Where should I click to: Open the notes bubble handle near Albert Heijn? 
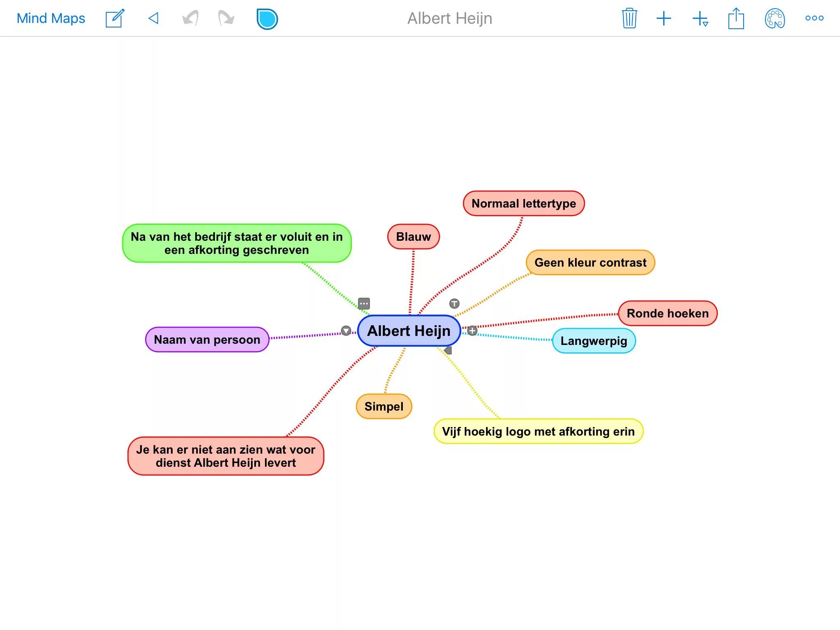click(364, 304)
